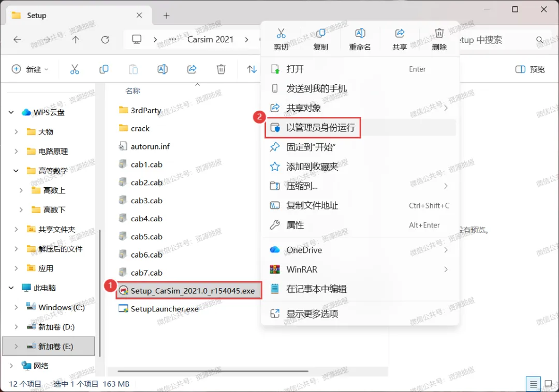Select the cab1.cab file
The height and width of the screenshot is (392, 559).
coord(141,164)
